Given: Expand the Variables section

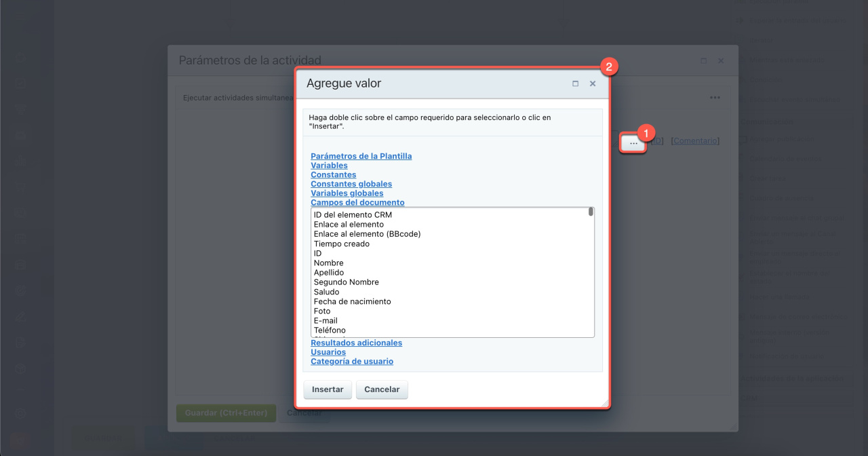Looking at the screenshot, I should pyautogui.click(x=329, y=166).
